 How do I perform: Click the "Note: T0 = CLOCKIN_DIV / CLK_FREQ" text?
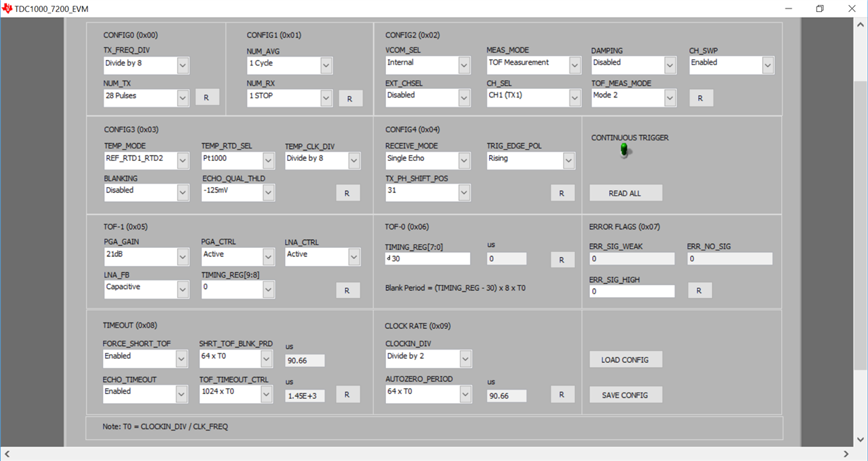(165, 427)
